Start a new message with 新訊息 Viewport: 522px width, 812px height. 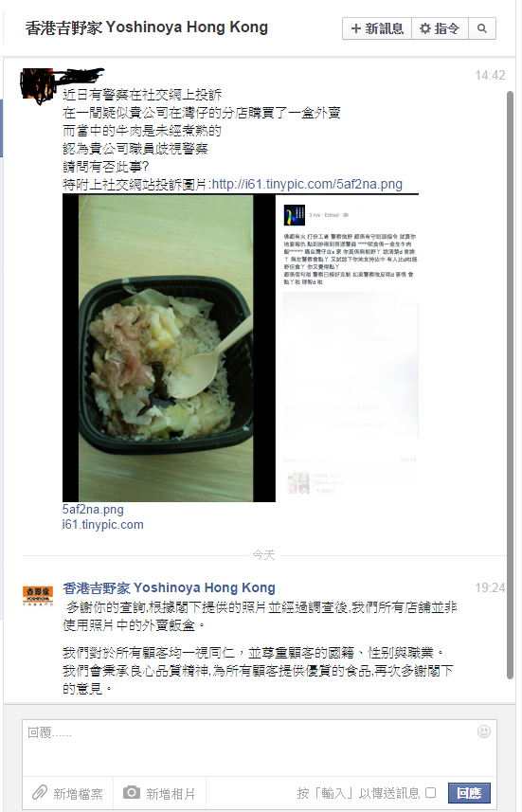coord(377,28)
